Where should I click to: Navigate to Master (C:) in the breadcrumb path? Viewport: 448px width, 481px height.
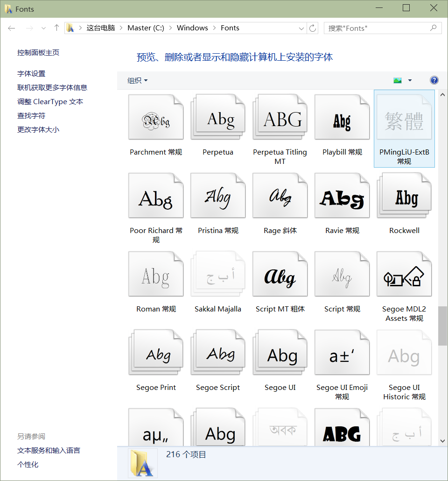point(146,28)
